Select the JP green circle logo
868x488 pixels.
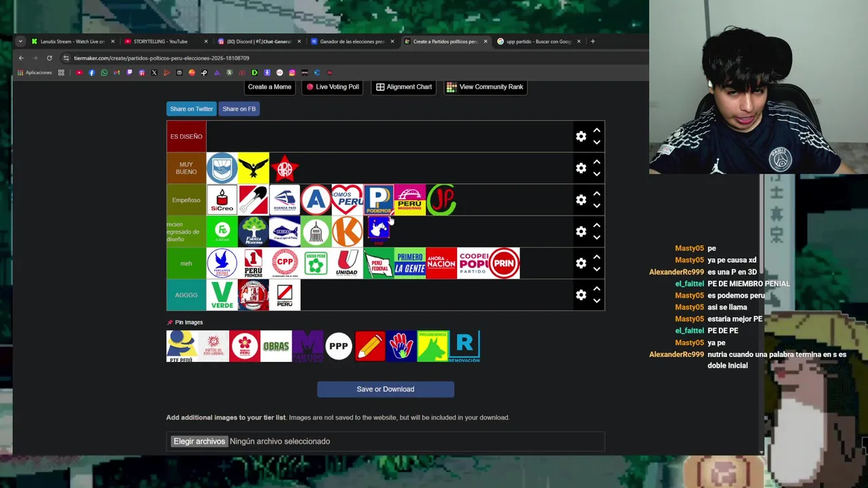[x=441, y=200]
